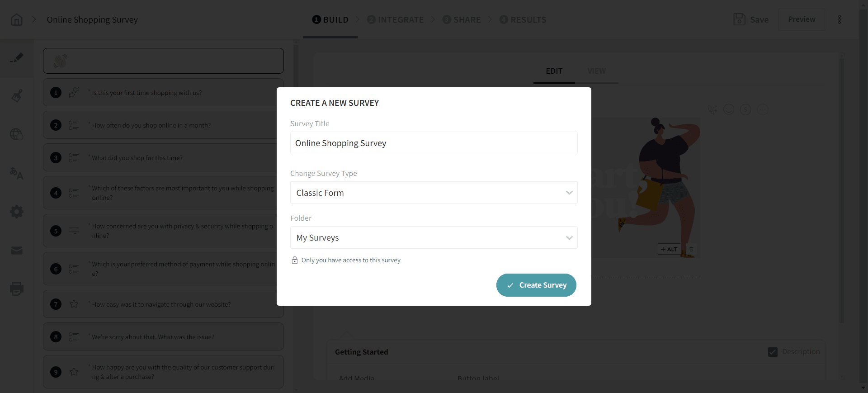Open the translation languages sidebar icon
This screenshot has width=868, height=393.
(x=17, y=173)
